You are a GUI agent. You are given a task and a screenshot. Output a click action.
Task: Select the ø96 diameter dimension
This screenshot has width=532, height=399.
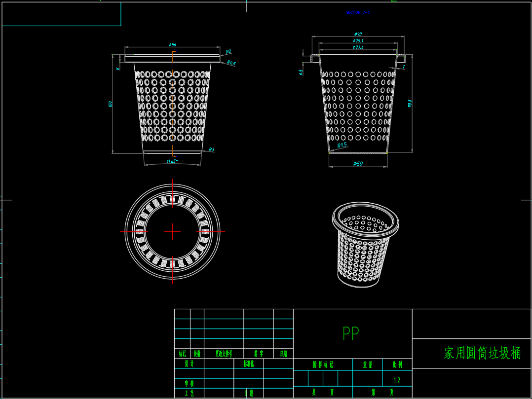172,45
